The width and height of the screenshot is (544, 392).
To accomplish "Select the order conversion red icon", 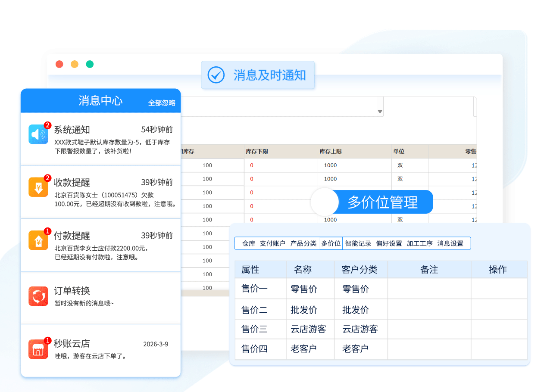I will click(38, 296).
